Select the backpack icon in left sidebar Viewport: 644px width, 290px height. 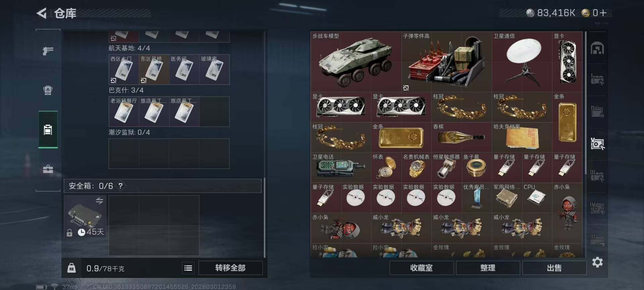click(x=48, y=90)
